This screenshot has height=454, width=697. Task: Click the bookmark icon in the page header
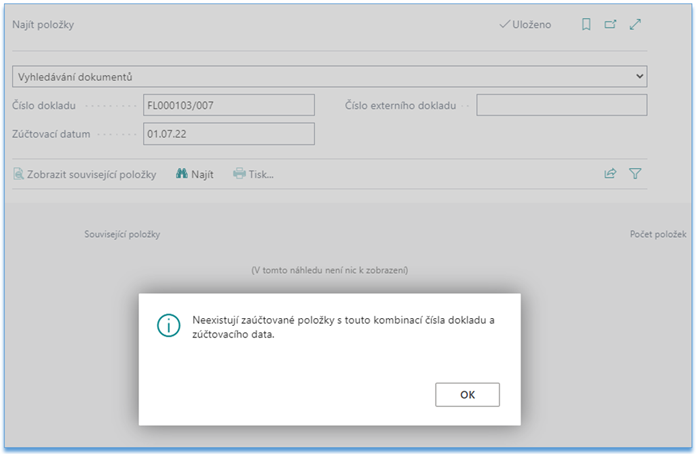pos(587,25)
